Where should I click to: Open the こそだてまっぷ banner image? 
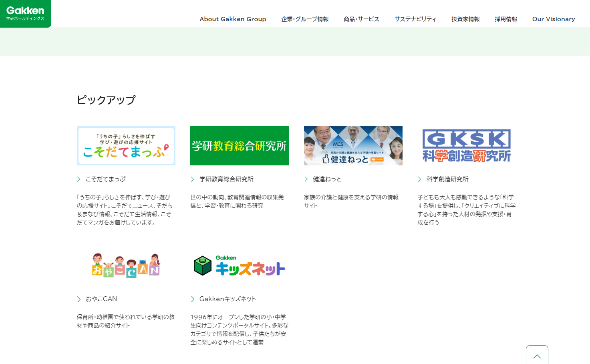coord(126,146)
